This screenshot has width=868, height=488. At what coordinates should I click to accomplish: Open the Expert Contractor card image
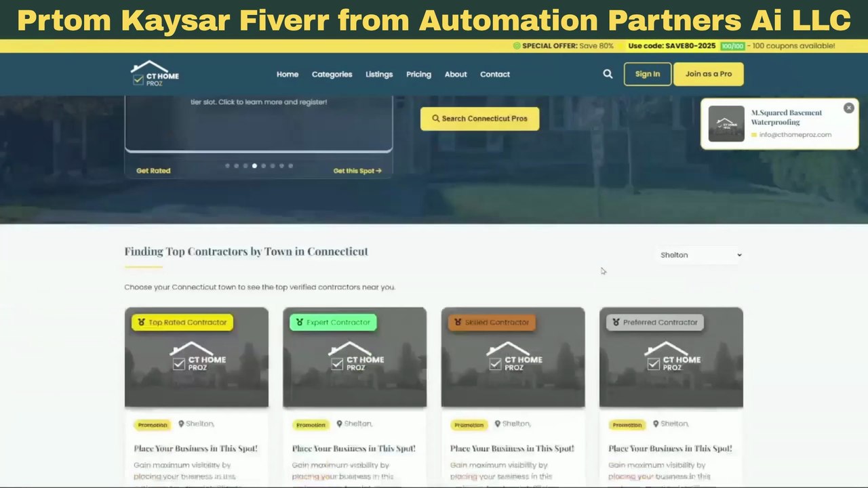click(x=355, y=358)
